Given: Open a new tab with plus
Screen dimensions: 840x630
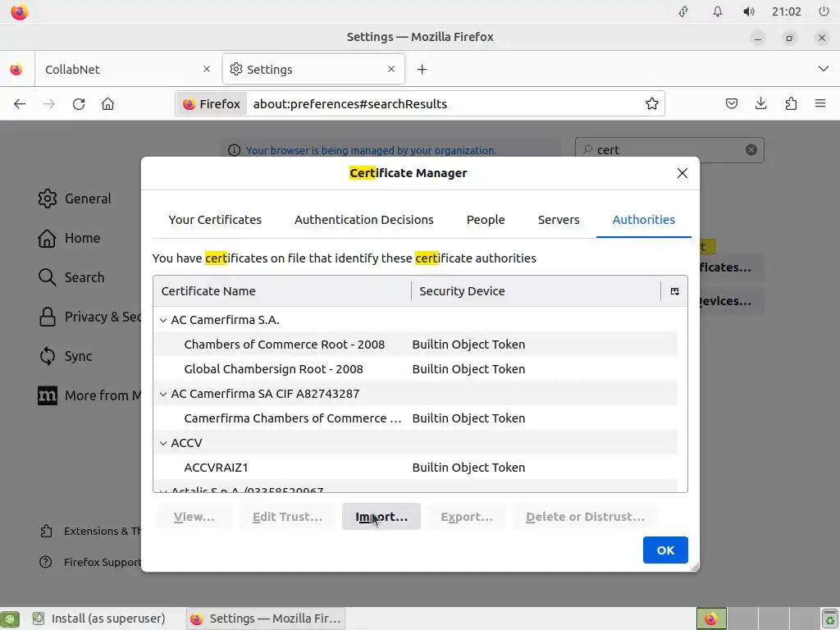Looking at the screenshot, I should tap(422, 70).
